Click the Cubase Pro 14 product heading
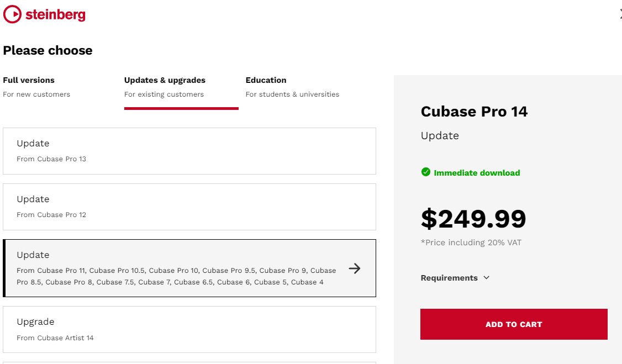This screenshot has width=622, height=364. 474,112
